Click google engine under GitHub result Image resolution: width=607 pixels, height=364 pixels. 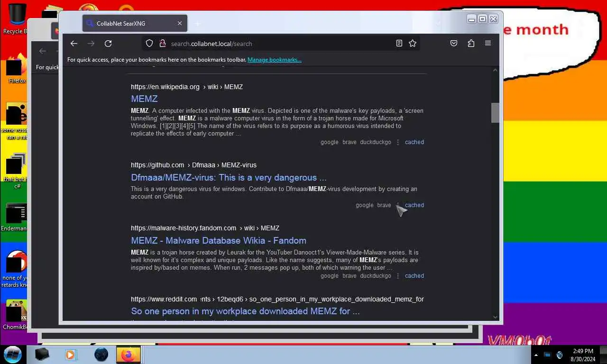tap(365, 205)
